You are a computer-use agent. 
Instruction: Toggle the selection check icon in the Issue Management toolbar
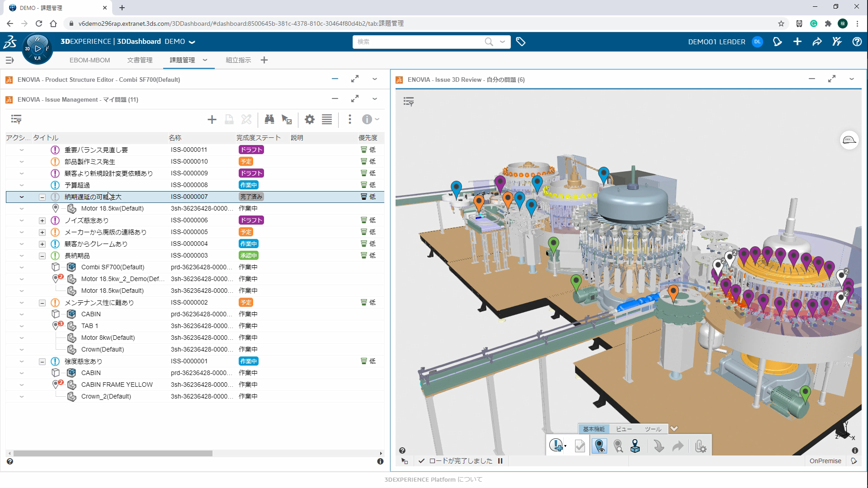pyautogui.click(x=287, y=119)
